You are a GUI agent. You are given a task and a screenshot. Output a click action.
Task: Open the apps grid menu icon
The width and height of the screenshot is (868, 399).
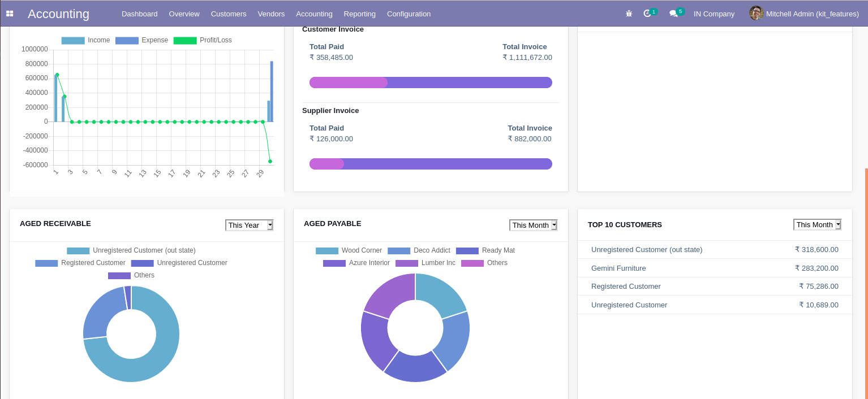pyautogui.click(x=10, y=14)
